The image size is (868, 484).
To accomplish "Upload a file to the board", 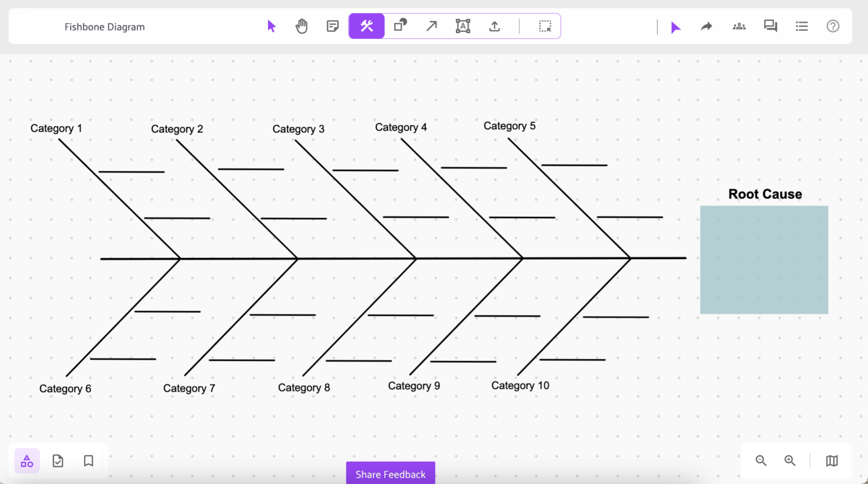I will click(x=494, y=26).
